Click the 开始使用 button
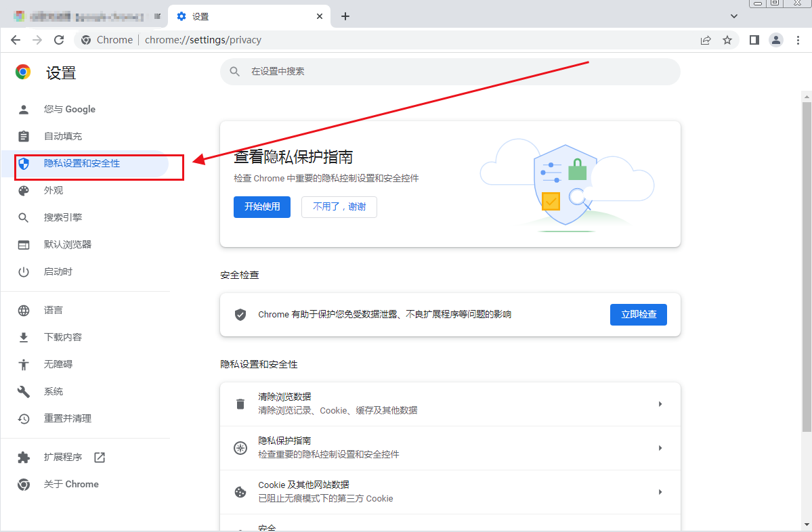The height and width of the screenshot is (532, 812). 262,207
